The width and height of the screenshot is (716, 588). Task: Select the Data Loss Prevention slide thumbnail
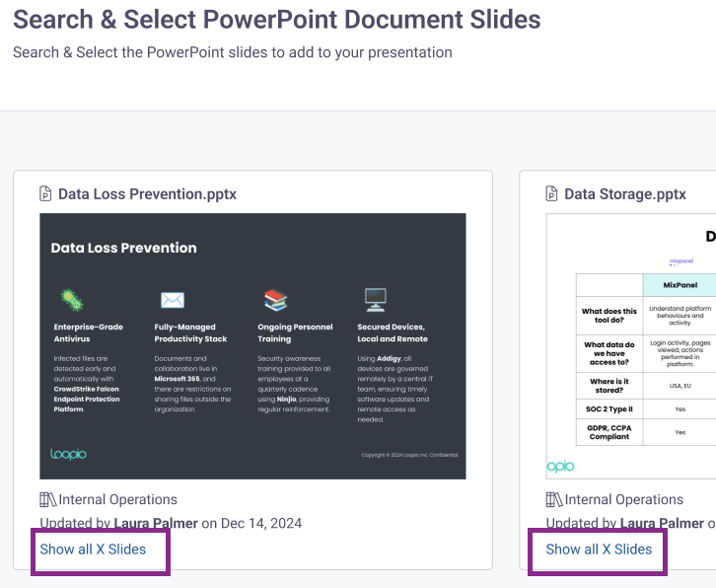tap(252, 346)
